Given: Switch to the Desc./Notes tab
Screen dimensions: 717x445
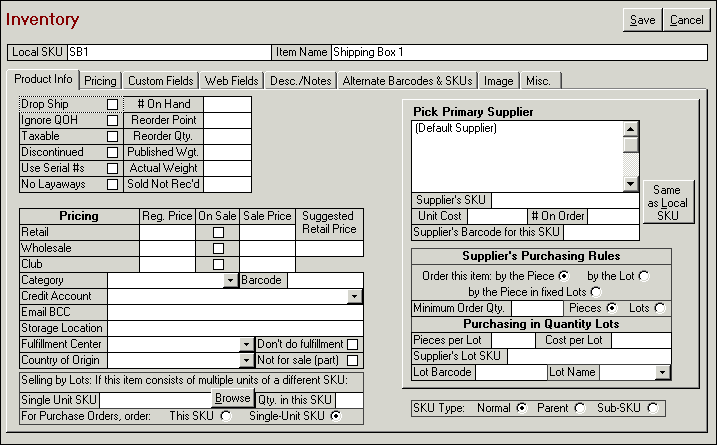Looking at the screenshot, I should tap(300, 81).
